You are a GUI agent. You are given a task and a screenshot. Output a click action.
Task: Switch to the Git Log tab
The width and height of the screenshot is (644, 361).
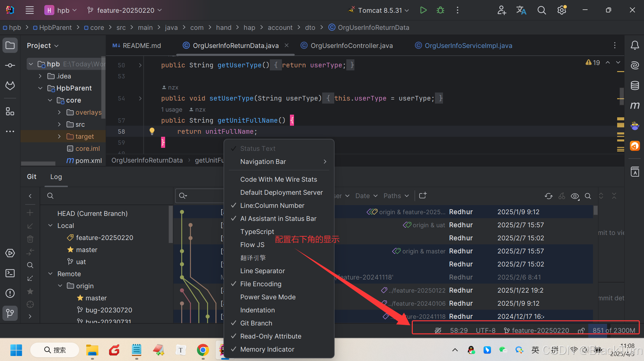click(56, 177)
